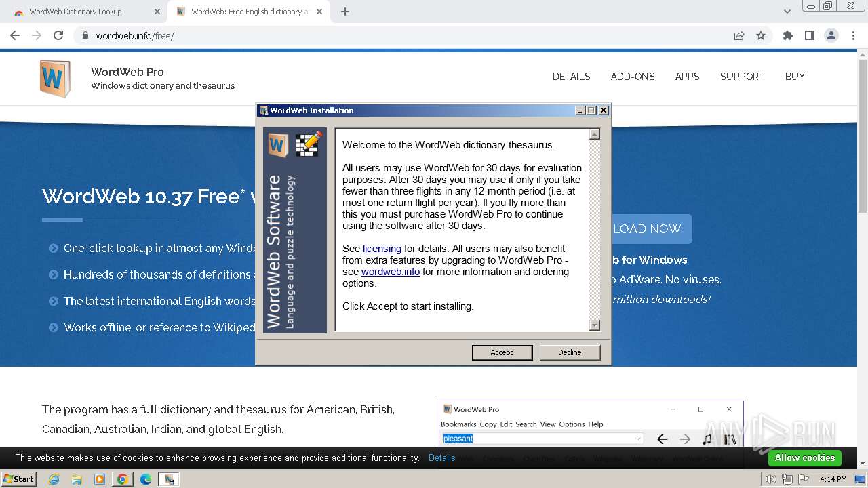Click the address bar showing wordweb.info/free/

click(407, 35)
